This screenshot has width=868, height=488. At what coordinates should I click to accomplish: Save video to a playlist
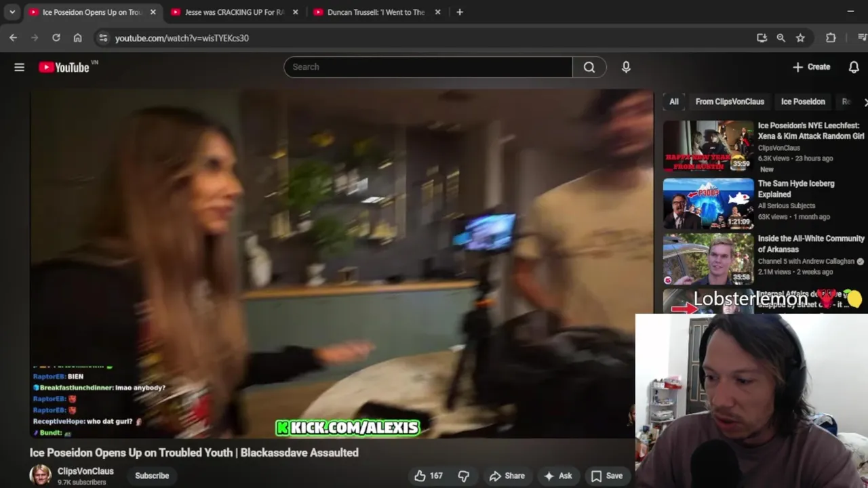[x=607, y=476]
